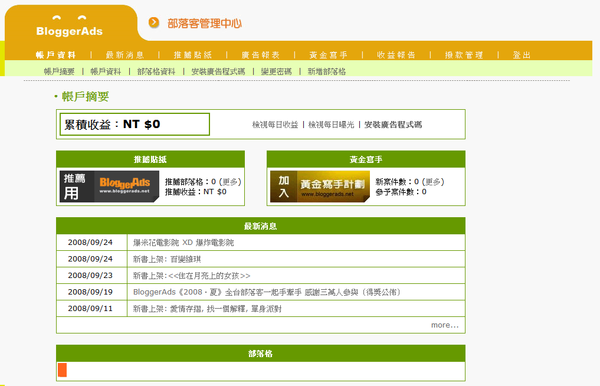The width and height of the screenshot is (600, 386).
Task: Click the orange arrow icon beside 部落客管理中心
Action: tap(154, 23)
